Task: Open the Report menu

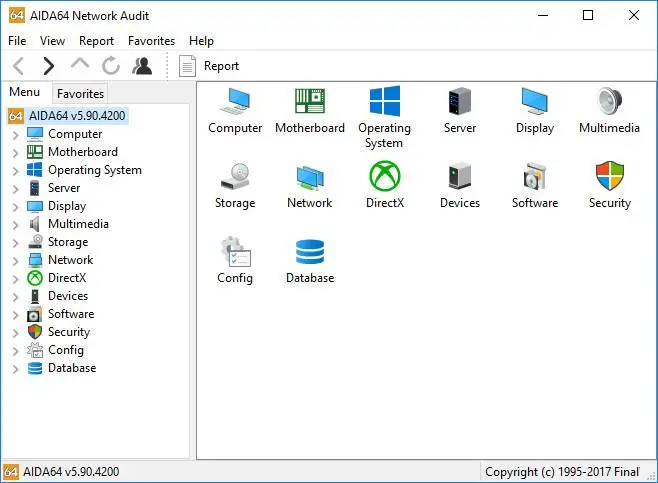Action: (97, 41)
